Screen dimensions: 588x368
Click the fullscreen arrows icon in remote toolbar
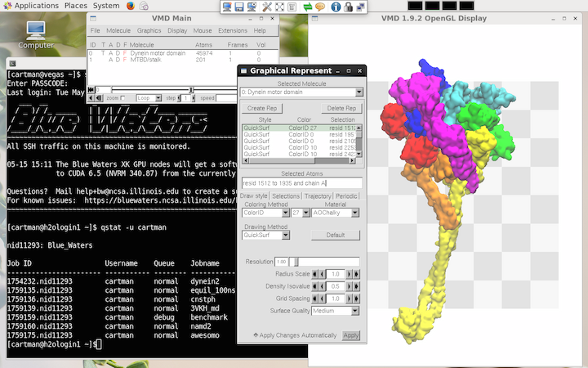coord(279,7)
